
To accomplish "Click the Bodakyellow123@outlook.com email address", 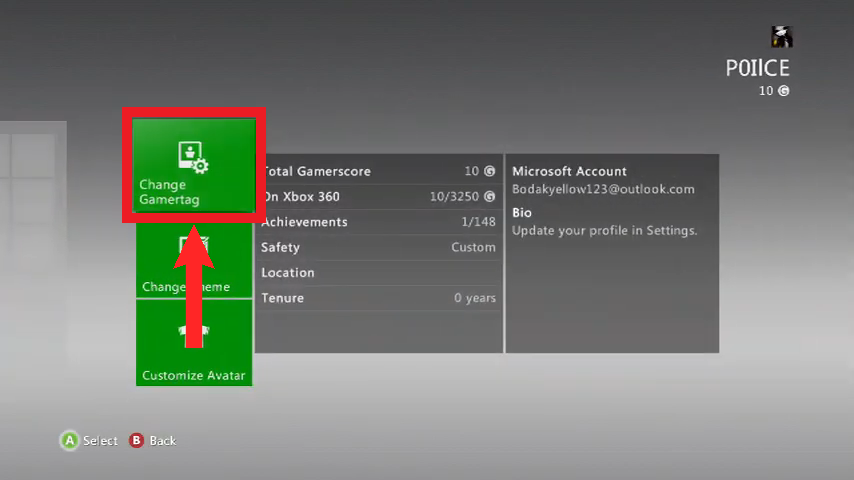I will pos(603,189).
